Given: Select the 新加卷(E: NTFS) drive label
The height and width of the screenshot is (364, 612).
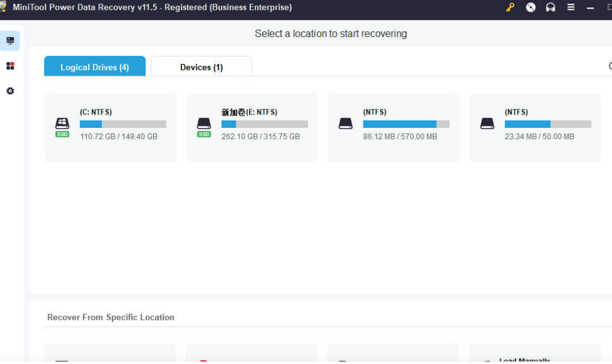Looking at the screenshot, I should click(x=249, y=112).
